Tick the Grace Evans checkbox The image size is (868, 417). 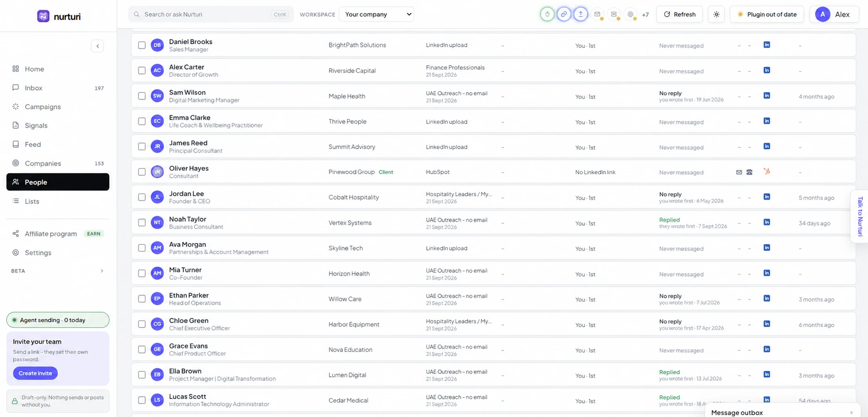click(142, 349)
